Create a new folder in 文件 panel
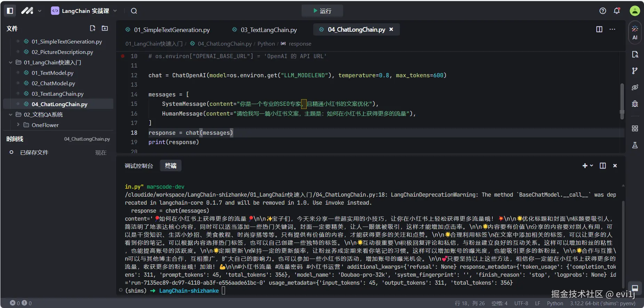Viewport: 644px width, 308px height. point(105,28)
